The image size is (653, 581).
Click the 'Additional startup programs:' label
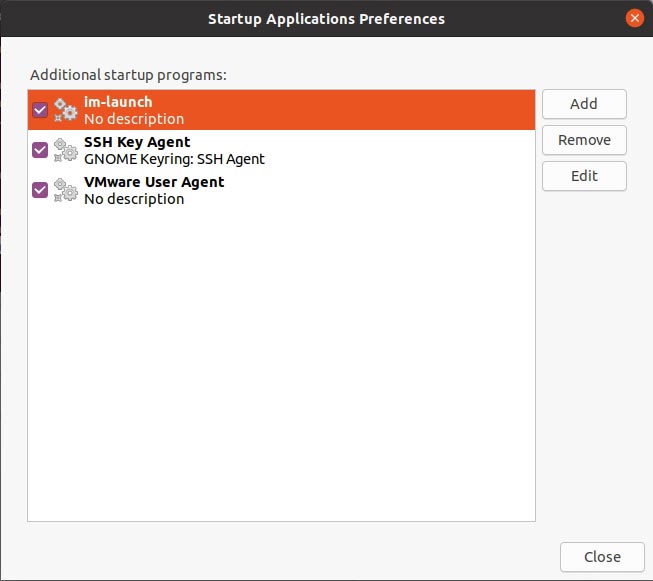(128, 75)
